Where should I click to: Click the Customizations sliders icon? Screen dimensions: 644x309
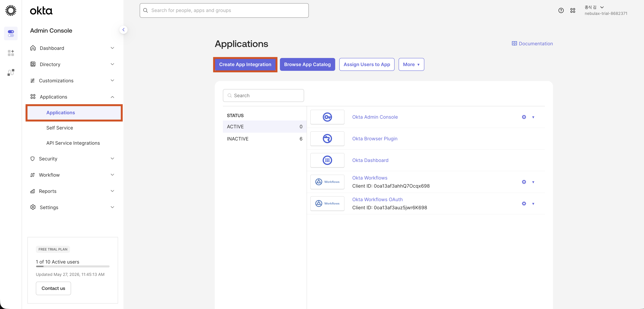(32, 80)
